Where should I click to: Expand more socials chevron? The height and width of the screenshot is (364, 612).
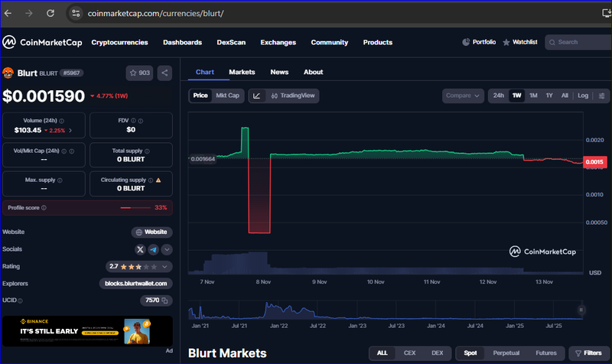tap(167, 249)
